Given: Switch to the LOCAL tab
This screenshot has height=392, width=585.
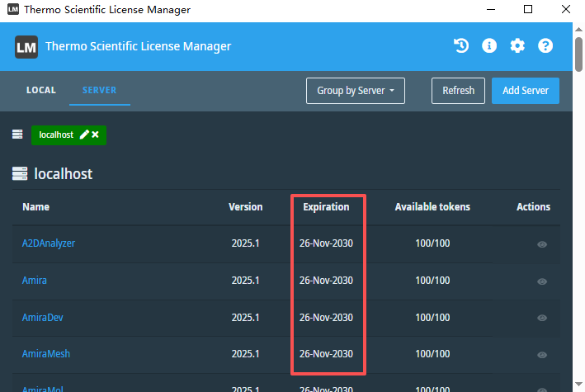Looking at the screenshot, I should point(41,90).
